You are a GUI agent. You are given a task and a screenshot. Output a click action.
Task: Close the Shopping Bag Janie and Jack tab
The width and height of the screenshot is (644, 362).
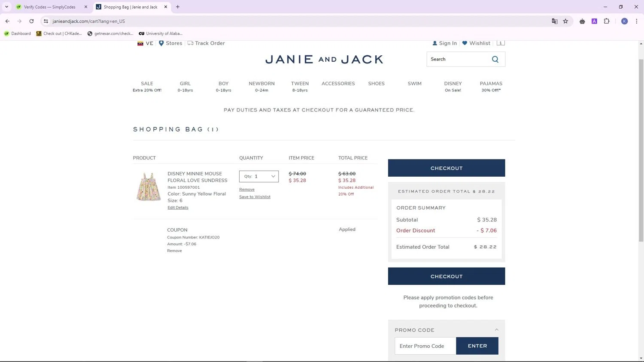pyautogui.click(x=166, y=7)
